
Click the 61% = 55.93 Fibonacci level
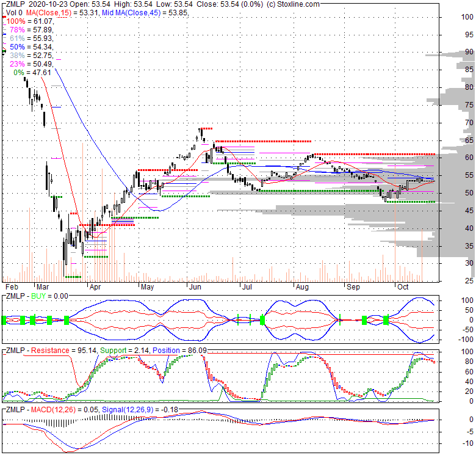[32, 38]
